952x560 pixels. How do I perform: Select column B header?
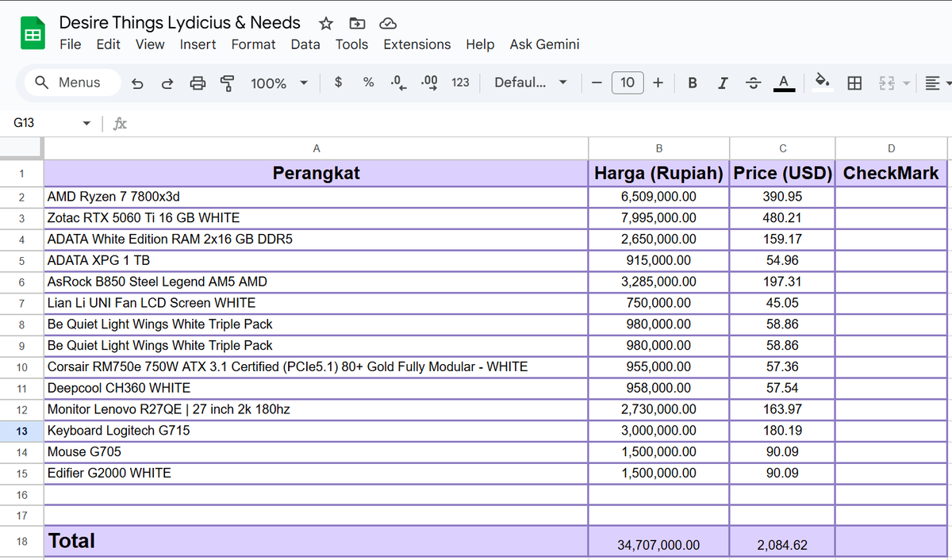coord(658,148)
